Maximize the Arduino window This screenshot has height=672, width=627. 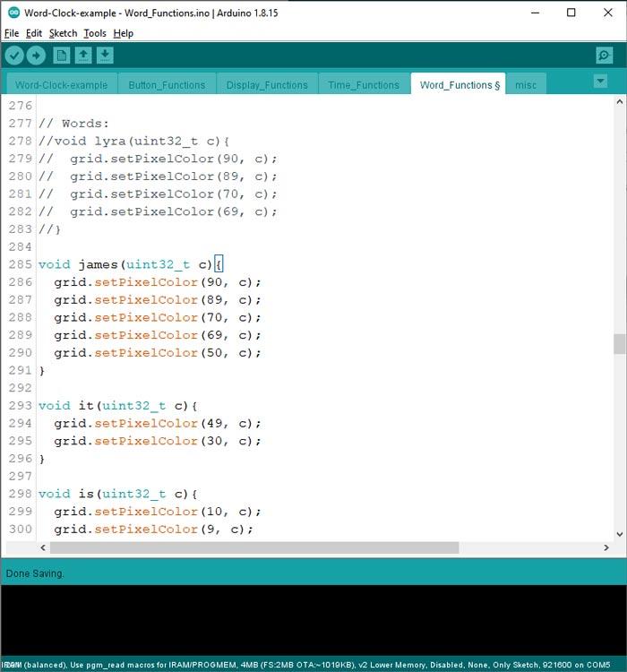point(571,13)
